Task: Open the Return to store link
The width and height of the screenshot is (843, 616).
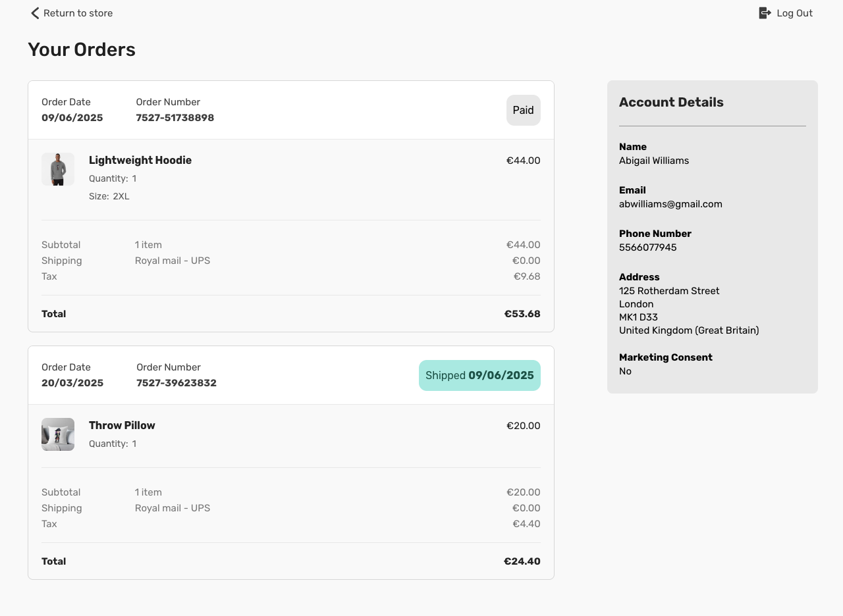Action: tap(71, 13)
